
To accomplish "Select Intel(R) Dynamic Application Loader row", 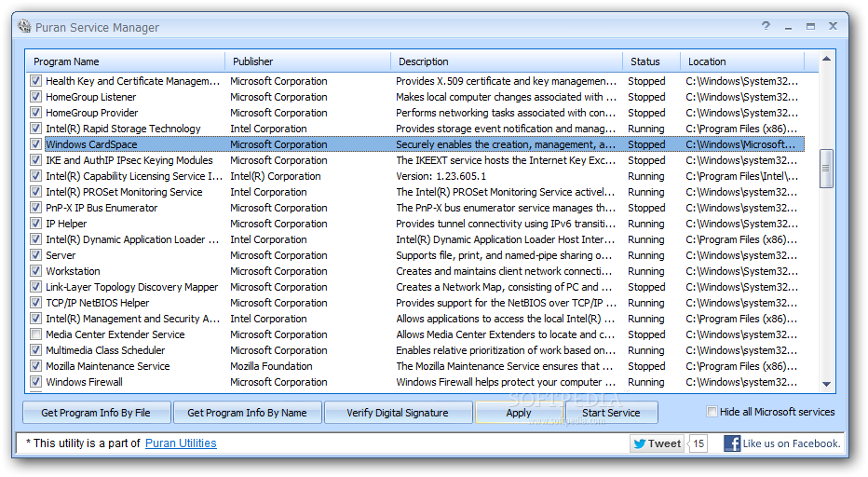I will click(415, 239).
